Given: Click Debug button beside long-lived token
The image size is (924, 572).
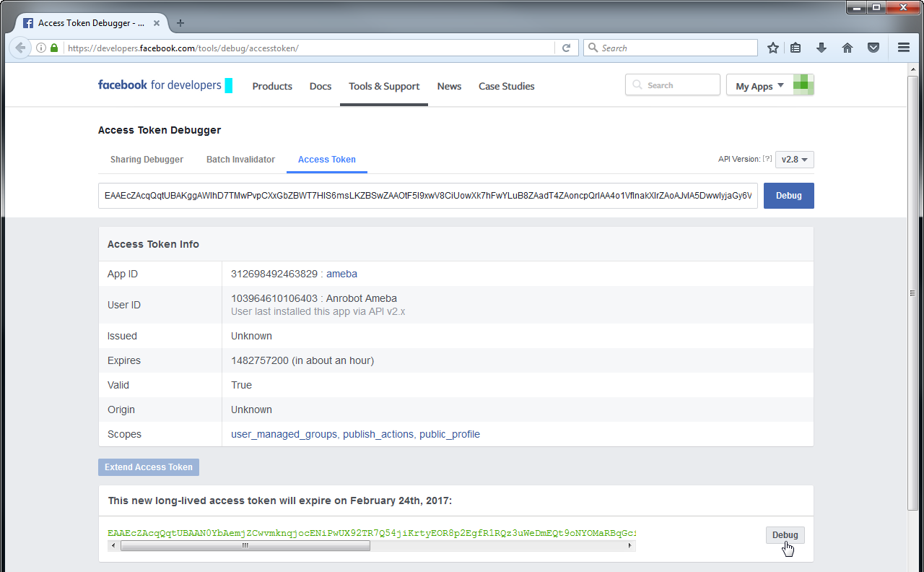Looking at the screenshot, I should pyautogui.click(x=785, y=535).
